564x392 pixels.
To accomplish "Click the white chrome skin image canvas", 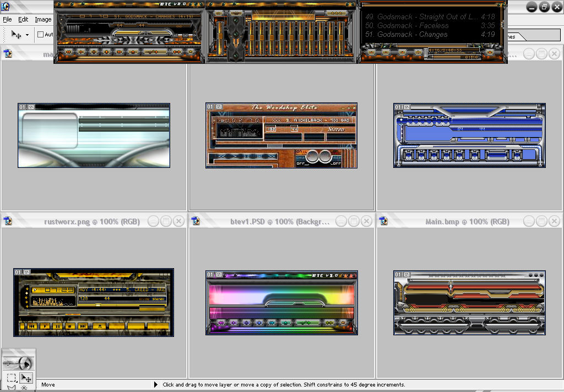I will (94, 135).
